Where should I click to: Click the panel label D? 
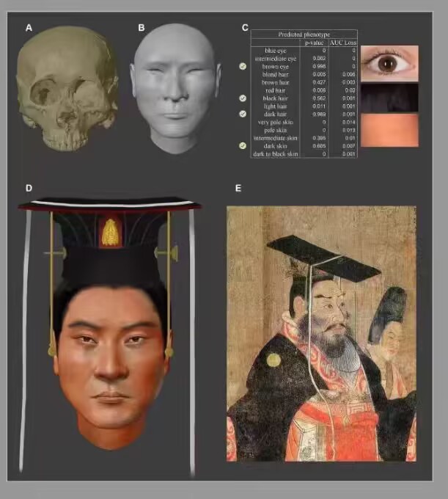pyautogui.click(x=29, y=189)
